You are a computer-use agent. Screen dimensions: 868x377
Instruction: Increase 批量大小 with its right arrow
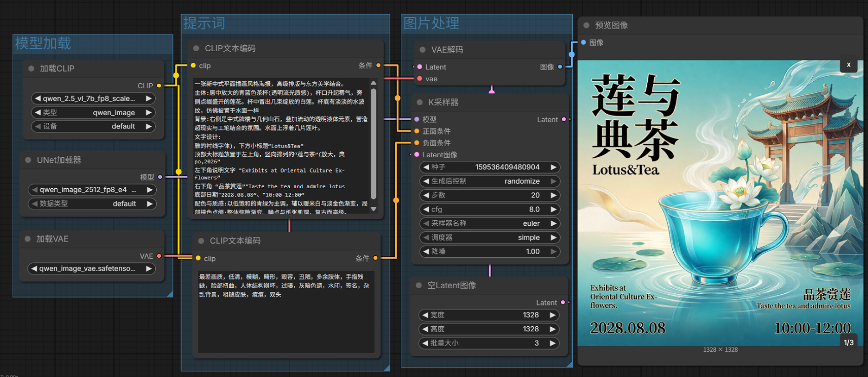click(552, 343)
